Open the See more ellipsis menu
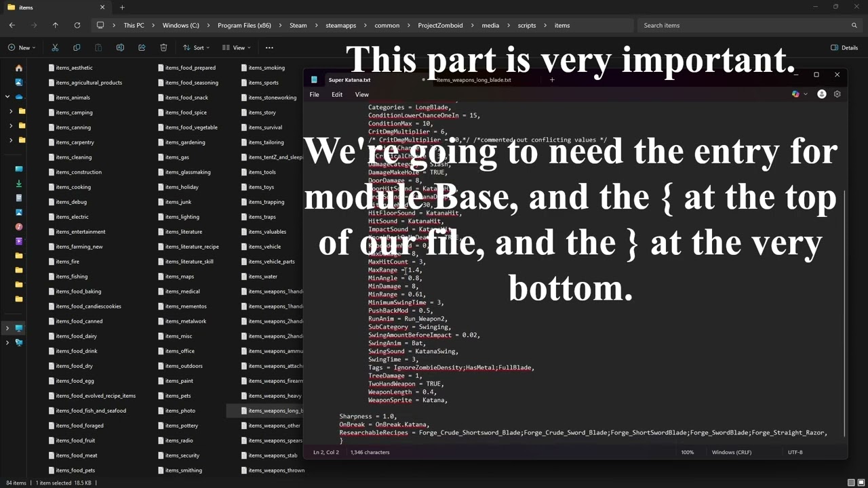This screenshot has width=868, height=488. [269, 47]
